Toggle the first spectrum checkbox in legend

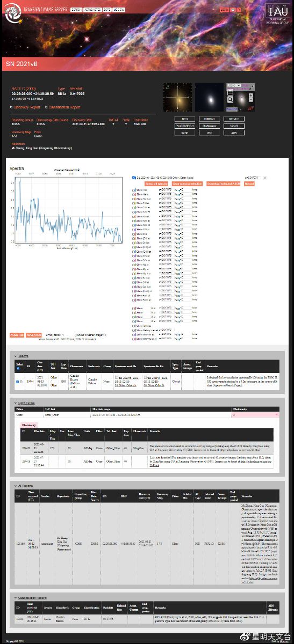pos(134,177)
